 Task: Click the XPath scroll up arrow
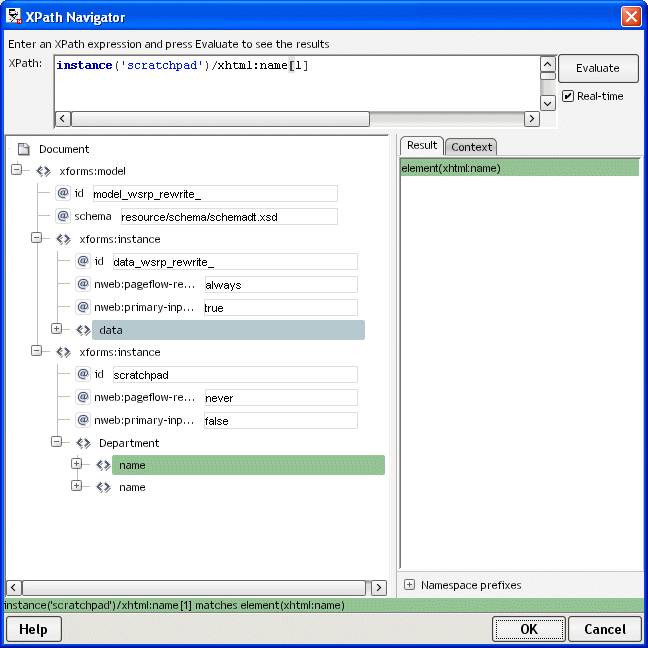point(548,64)
